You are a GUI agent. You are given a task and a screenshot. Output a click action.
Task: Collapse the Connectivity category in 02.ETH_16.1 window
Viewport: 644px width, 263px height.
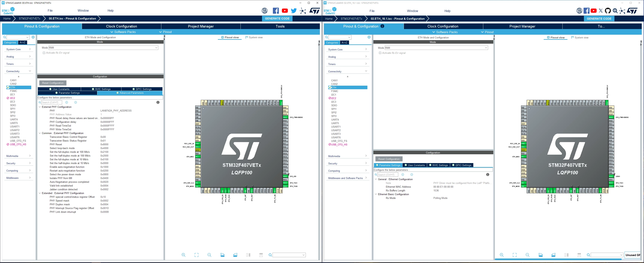(348, 71)
